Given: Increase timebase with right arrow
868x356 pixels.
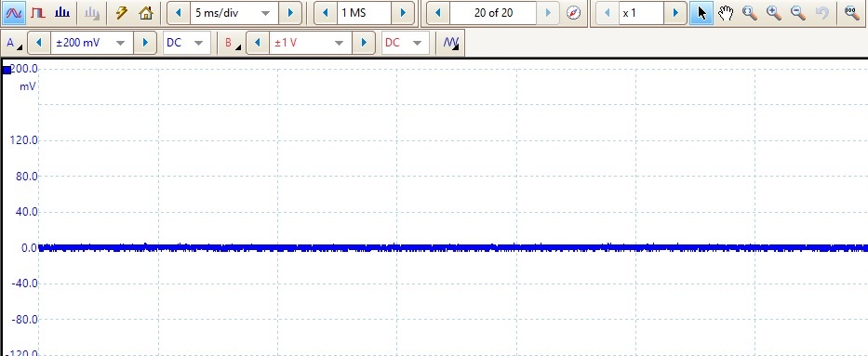Looking at the screenshot, I should [x=290, y=13].
